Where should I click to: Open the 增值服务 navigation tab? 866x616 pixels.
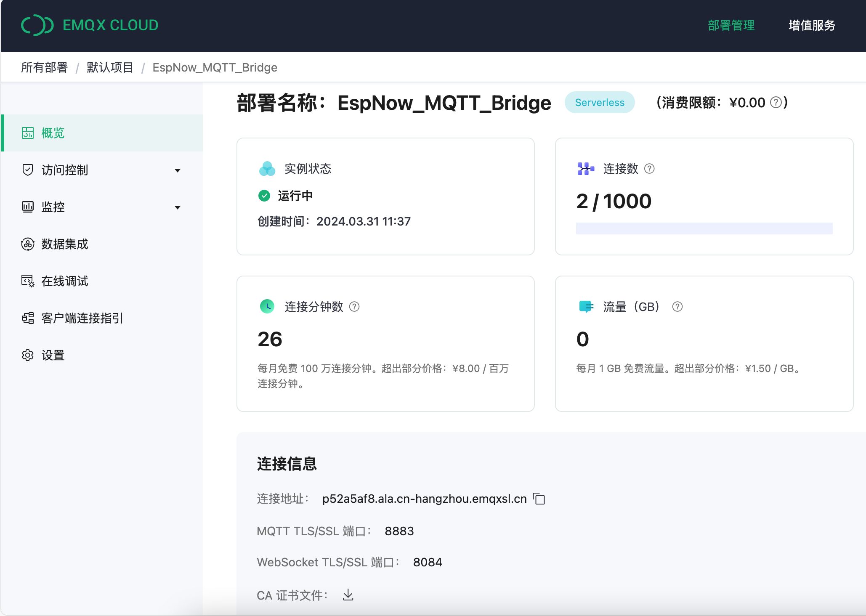812,25
